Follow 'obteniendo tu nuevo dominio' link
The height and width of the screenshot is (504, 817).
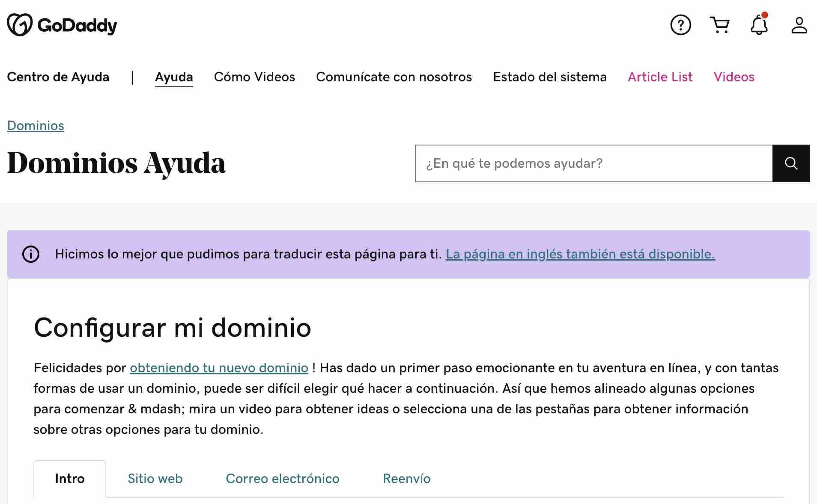[219, 368]
